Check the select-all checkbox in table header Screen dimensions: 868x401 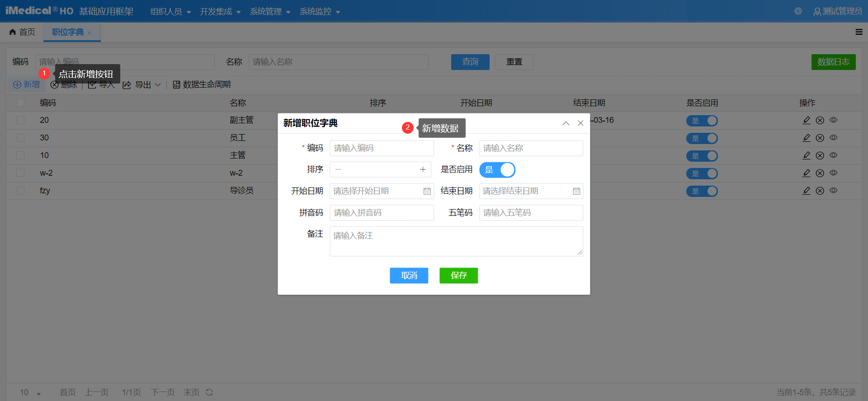tap(20, 103)
